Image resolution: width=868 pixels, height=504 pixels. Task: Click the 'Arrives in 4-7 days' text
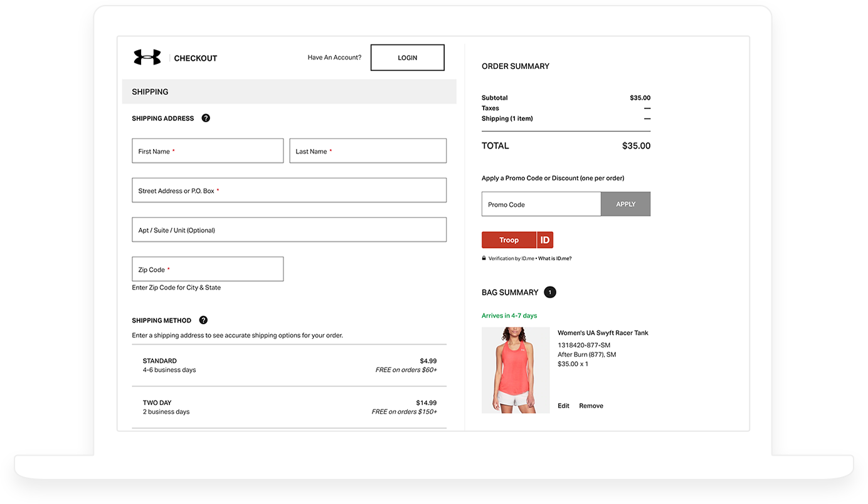point(509,316)
